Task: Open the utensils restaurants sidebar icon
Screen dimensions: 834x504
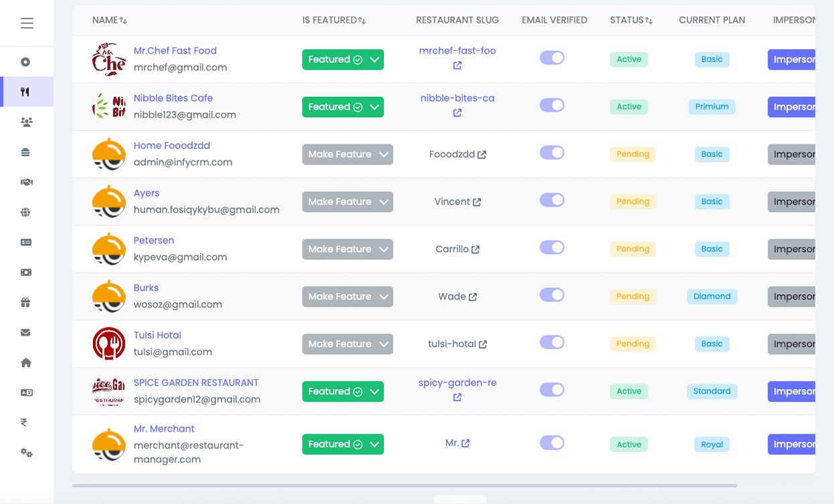Action: point(25,92)
